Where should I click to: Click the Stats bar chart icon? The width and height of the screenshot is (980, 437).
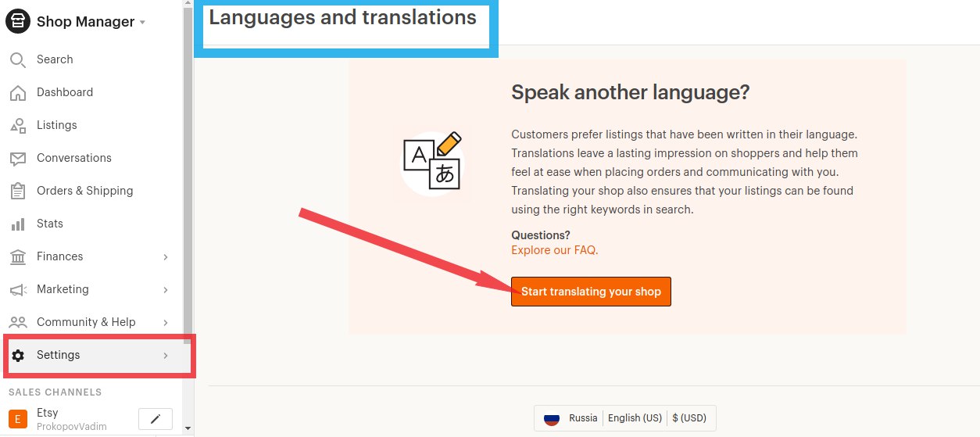[x=18, y=224]
